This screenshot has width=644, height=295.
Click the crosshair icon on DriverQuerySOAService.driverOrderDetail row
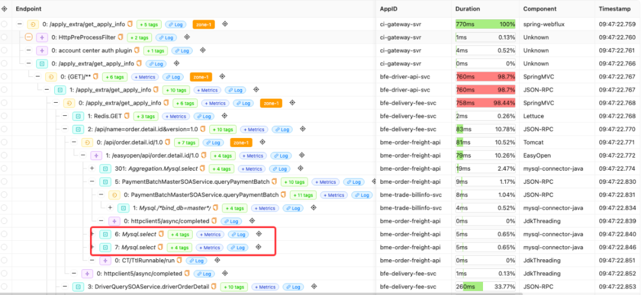click(x=314, y=287)
